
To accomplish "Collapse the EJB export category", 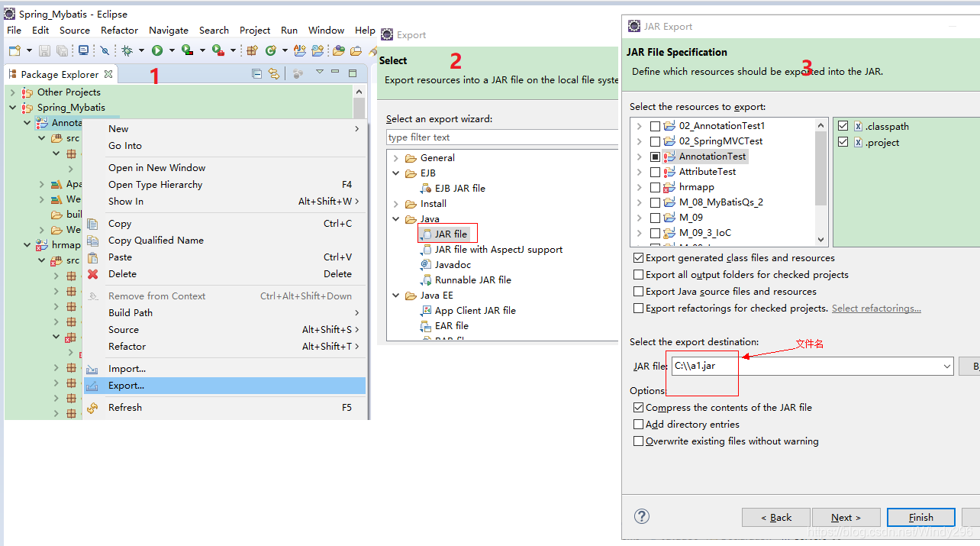I will (x=396, y=173).
